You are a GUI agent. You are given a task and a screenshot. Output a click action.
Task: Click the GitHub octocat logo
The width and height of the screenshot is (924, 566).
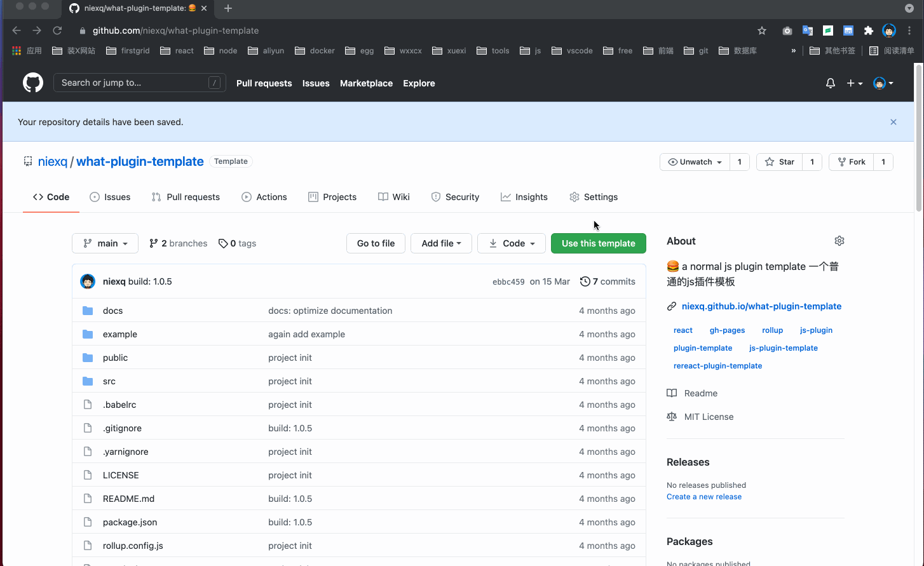tap(33, 83)
